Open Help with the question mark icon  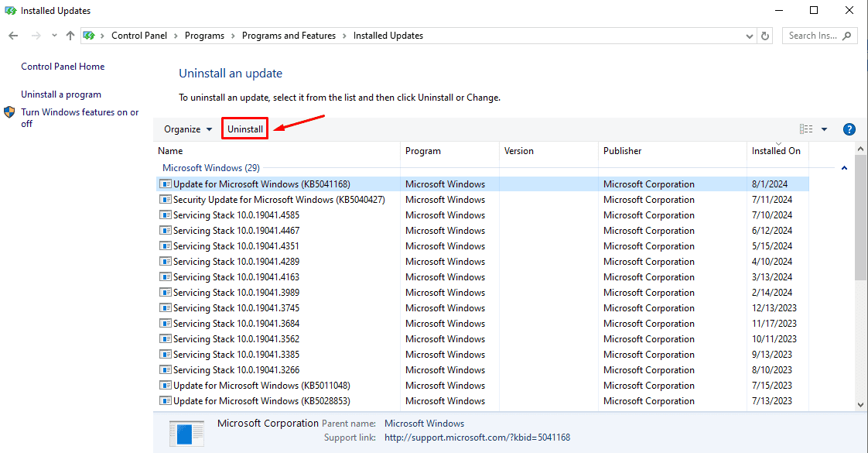(849, 129)
